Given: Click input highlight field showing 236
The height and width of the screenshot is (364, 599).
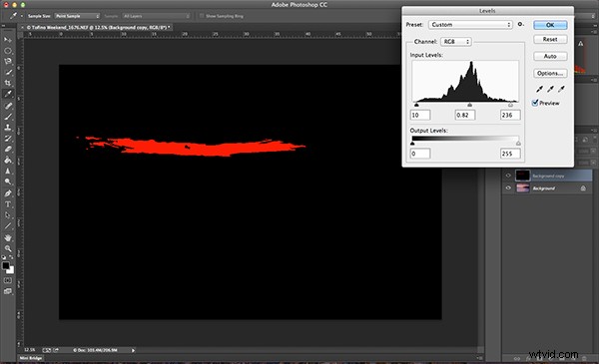Looking at the screenshot, I should click(x=510, y=115).
